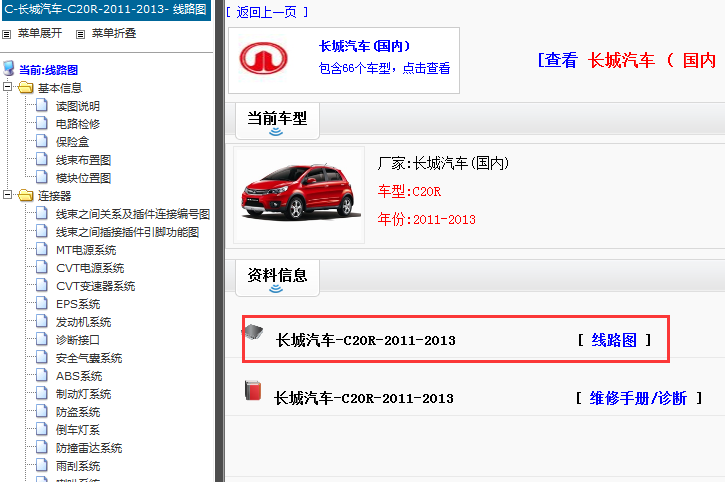Click the page icon for 模块位置图

[x=42, y=177]
